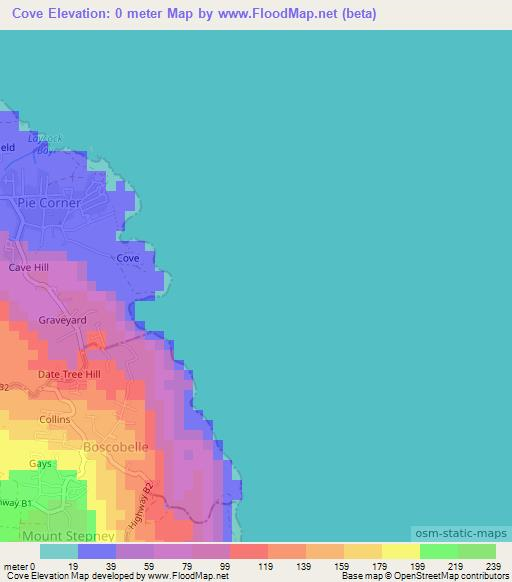Click the 'Cove Elevation' map title
The image size is (512, 582).
coord(194,14)
